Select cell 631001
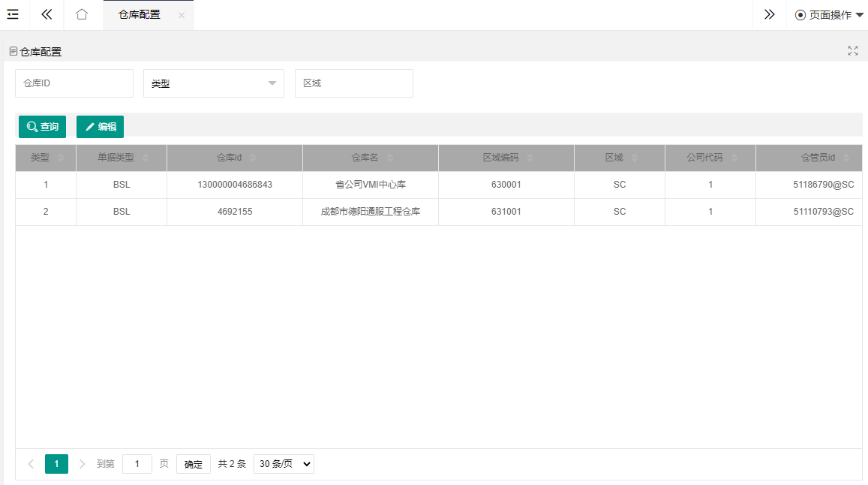Screen dimensions: 868x485 [506, 212]
